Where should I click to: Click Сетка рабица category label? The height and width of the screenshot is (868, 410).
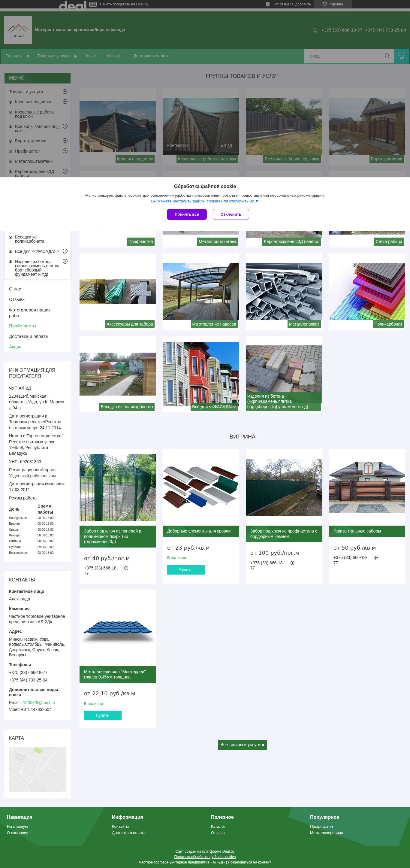(389, 241)
